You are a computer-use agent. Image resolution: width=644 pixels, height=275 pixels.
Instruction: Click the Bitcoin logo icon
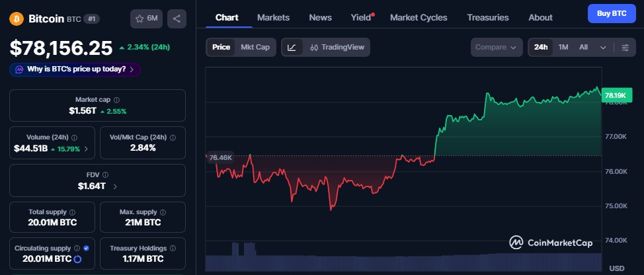point(17,19)
